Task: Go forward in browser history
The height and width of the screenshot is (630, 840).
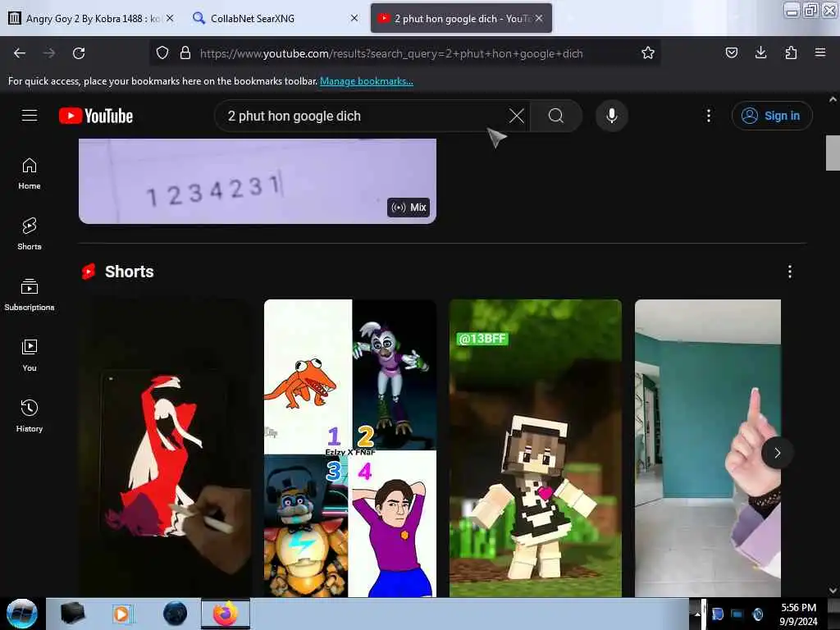Action: click(49, 53)
